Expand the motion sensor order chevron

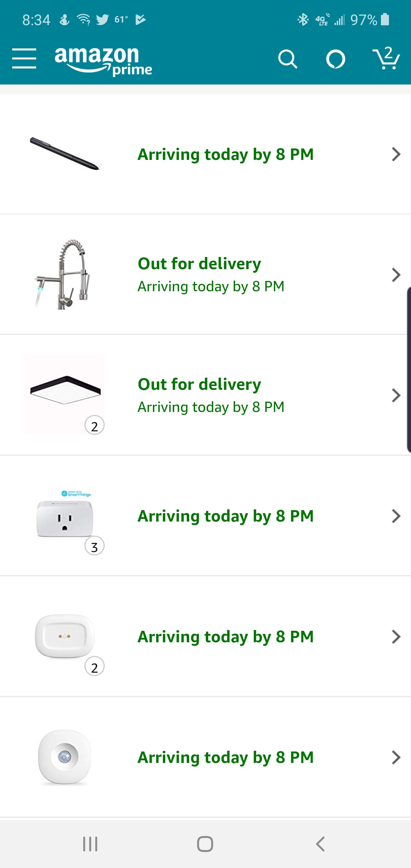[396, 757]
